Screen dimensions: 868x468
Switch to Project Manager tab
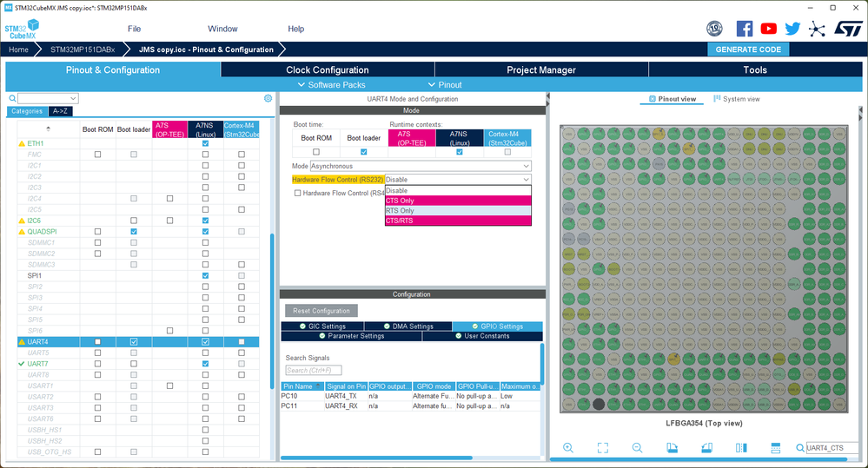click(x=540, y=69)
